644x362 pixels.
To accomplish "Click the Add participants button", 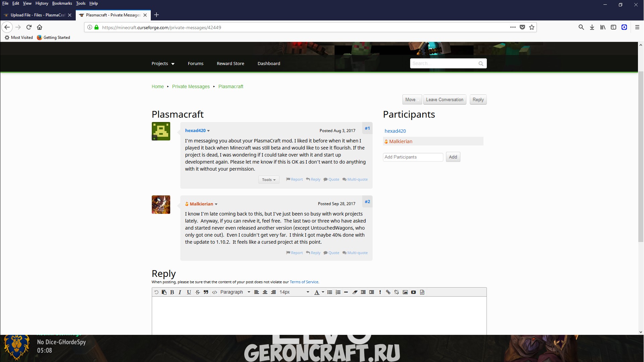I will 453,157.
